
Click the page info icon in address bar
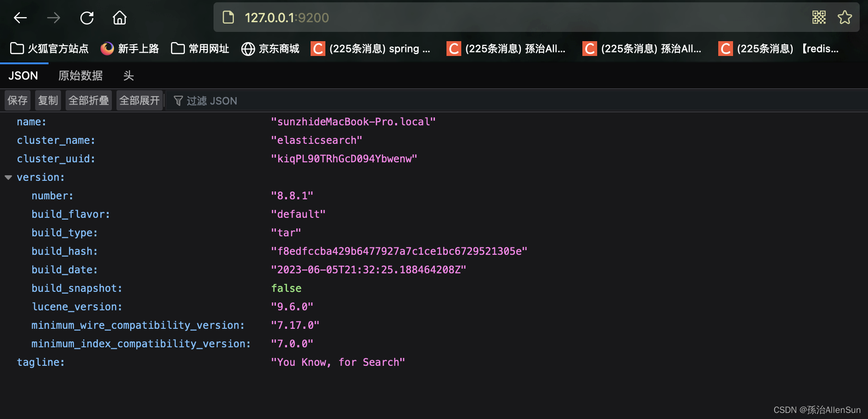(x=228, y=18)
